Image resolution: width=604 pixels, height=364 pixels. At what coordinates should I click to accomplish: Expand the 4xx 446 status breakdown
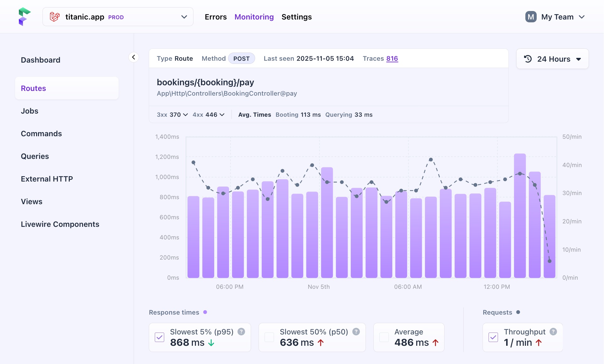pos(209,115)
